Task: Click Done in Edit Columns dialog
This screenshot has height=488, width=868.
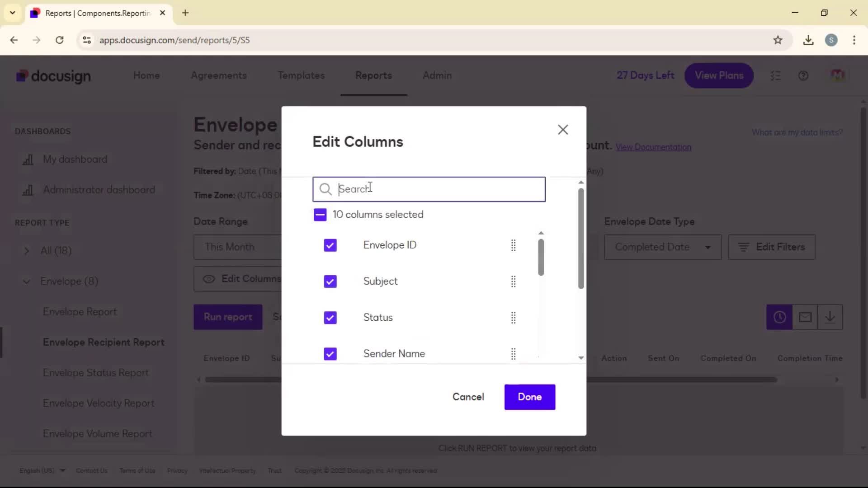Action: (529, 397)
